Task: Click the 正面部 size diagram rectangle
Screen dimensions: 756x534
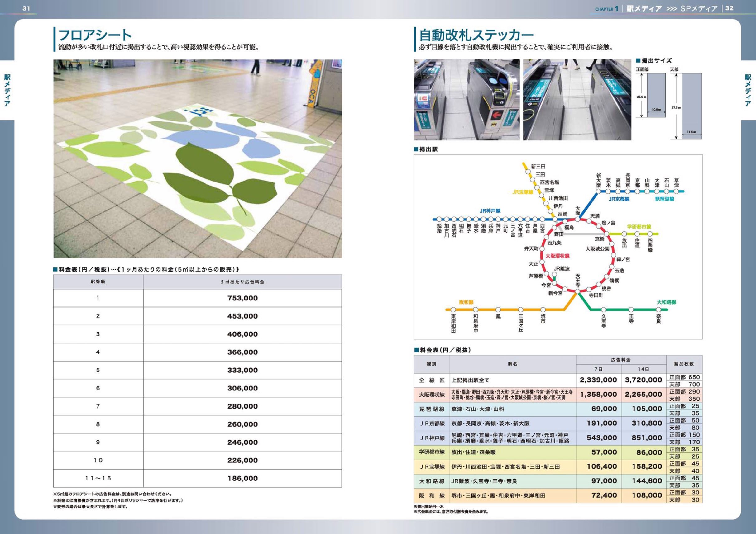Action: click(656, 95)
